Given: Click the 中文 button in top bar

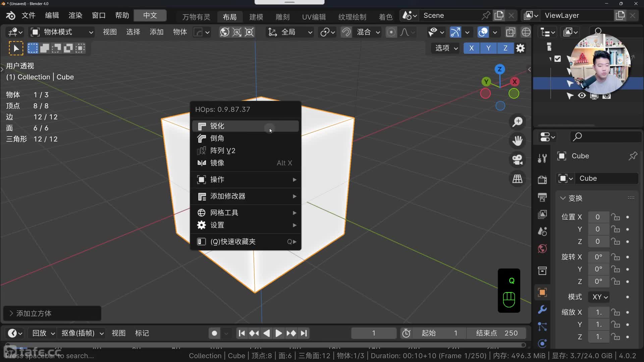Looking at the screenshot, I should click(x=150, y=15).
